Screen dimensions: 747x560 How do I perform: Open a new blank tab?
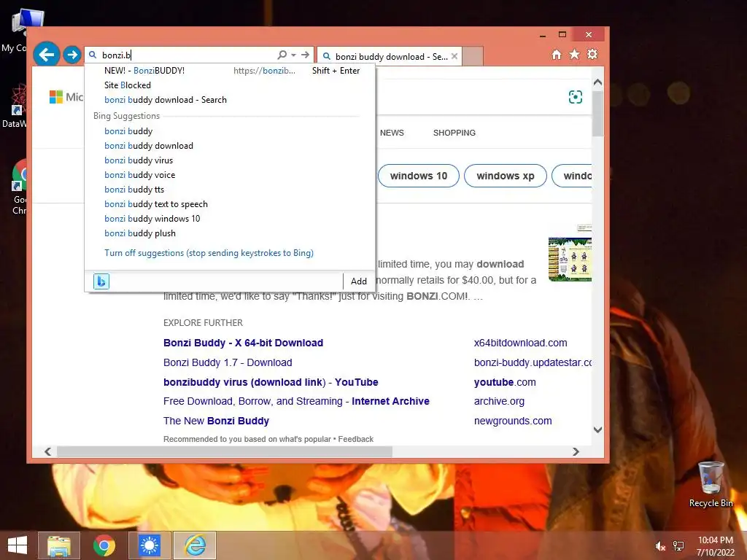pos(473,56)
